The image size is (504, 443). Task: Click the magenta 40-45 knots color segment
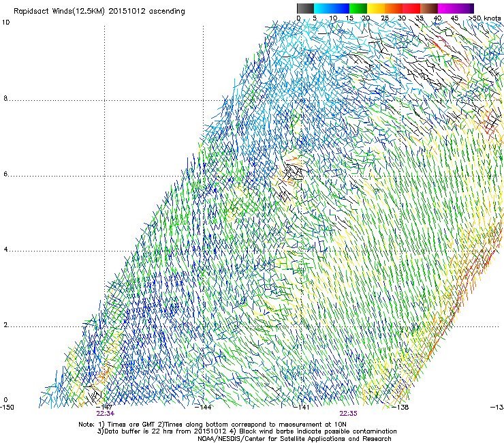447,8
